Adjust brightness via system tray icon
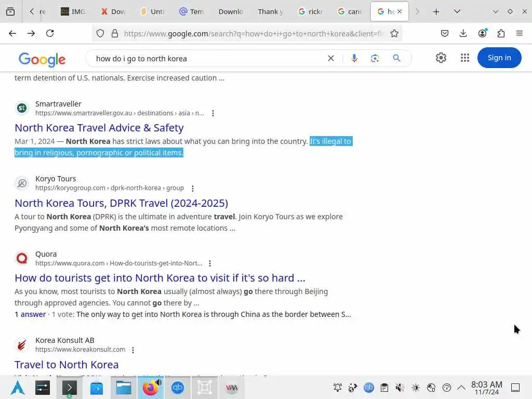Viewport: 532px width, 399px height. click(416, 388)
